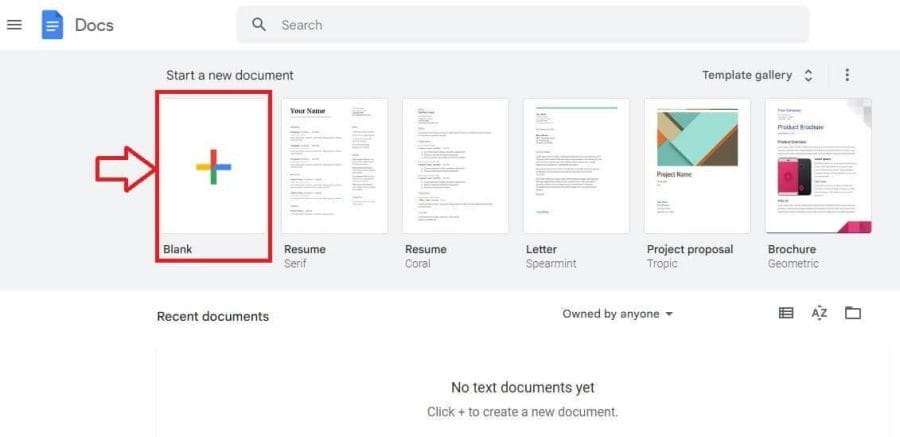The height and width of the screenshot is (437, 900).
Task: Focus the Search input field
Action: point(522,25)
